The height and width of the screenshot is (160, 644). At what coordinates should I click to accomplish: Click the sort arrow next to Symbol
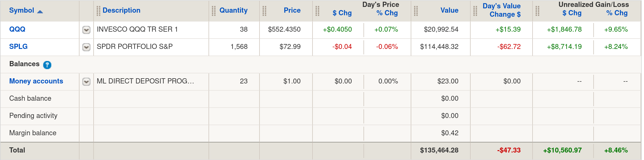pos(40,12)
